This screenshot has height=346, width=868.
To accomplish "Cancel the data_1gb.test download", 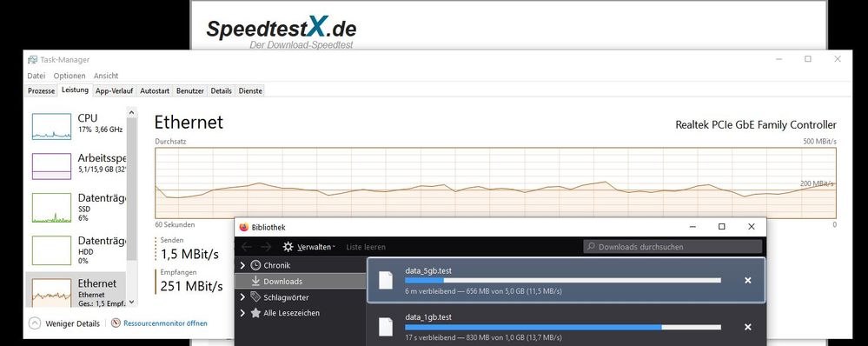I will (x=748, y=327).
